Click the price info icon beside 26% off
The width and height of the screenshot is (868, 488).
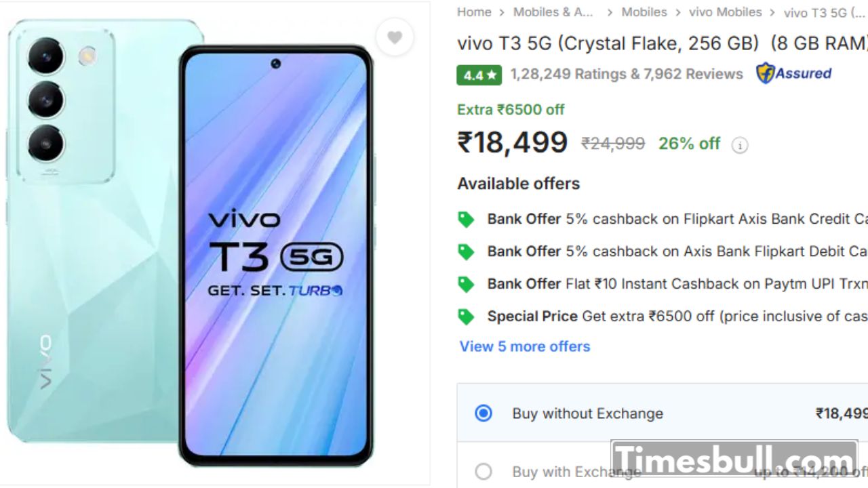pos(740,145)
